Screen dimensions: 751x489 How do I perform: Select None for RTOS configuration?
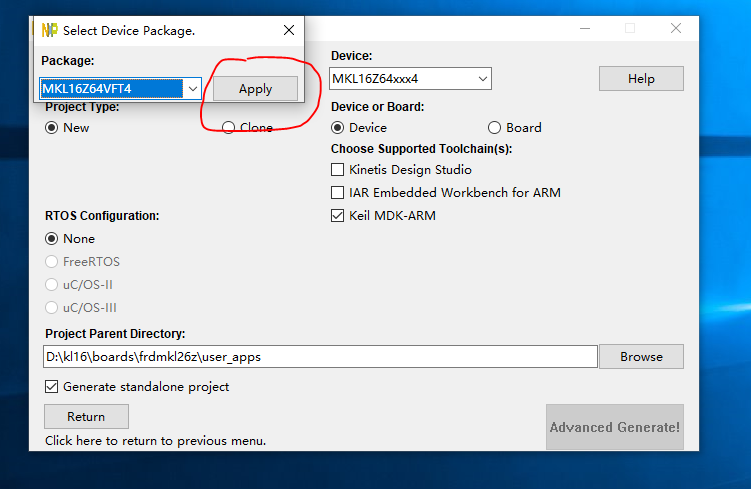click(52, 239)
